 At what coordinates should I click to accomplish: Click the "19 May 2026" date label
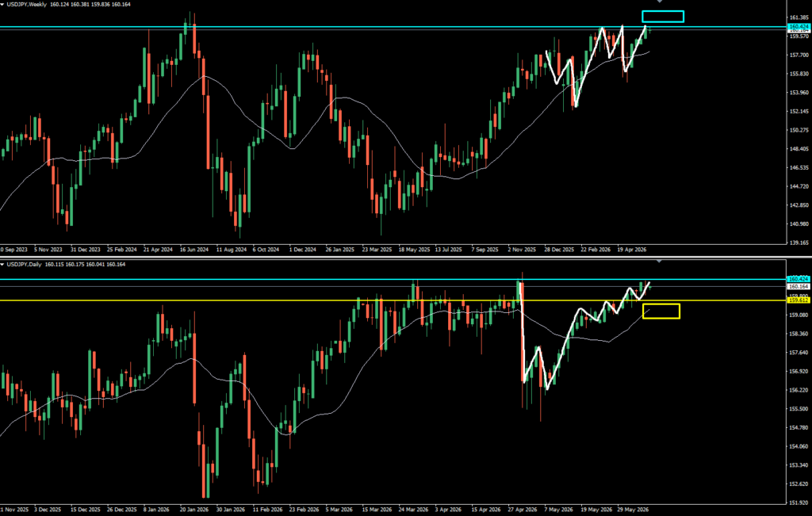click(596, 510)
